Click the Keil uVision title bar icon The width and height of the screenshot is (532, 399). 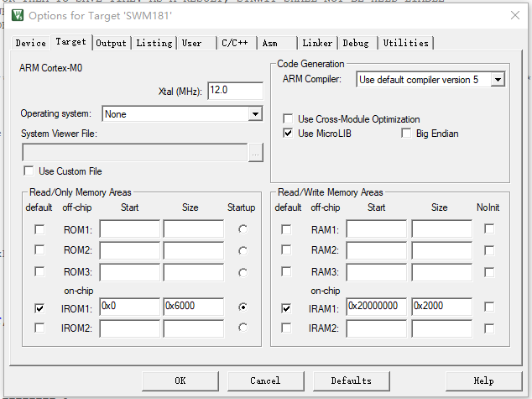(x=18, y=15)
